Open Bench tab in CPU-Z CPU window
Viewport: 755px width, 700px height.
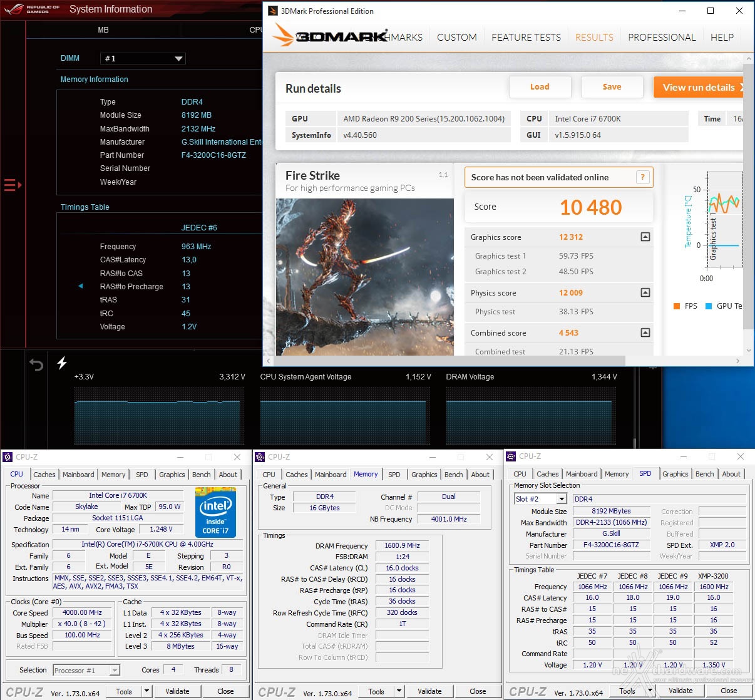coord(202,475)
